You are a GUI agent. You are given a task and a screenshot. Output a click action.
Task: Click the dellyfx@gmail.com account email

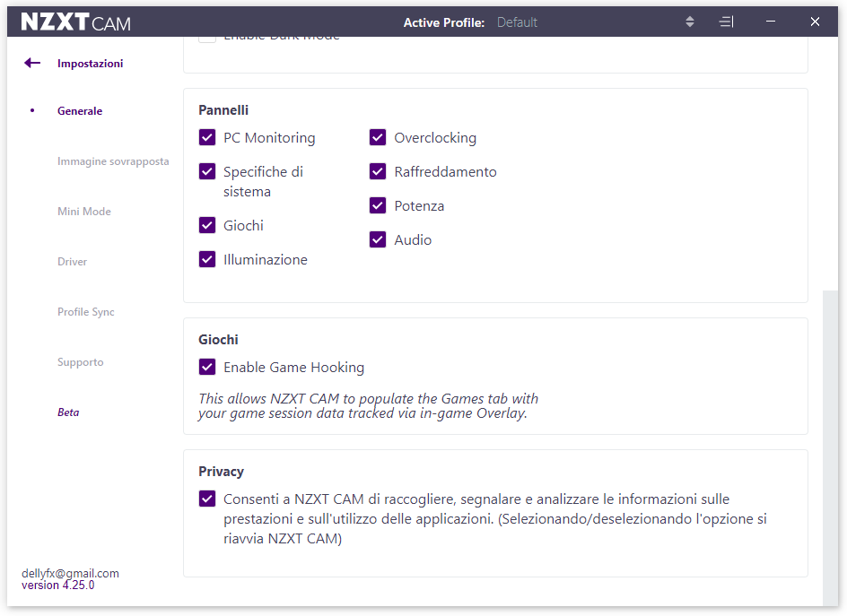[70, 573]
